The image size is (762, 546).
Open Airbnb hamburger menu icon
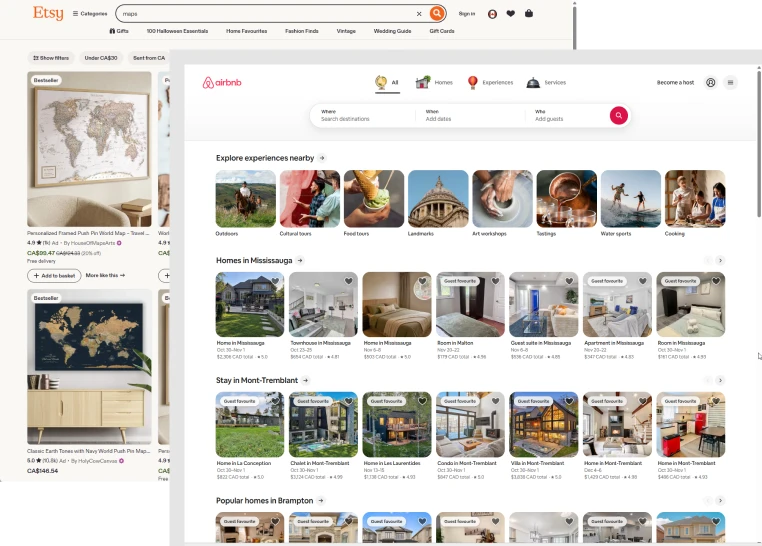tap(730, 83)
